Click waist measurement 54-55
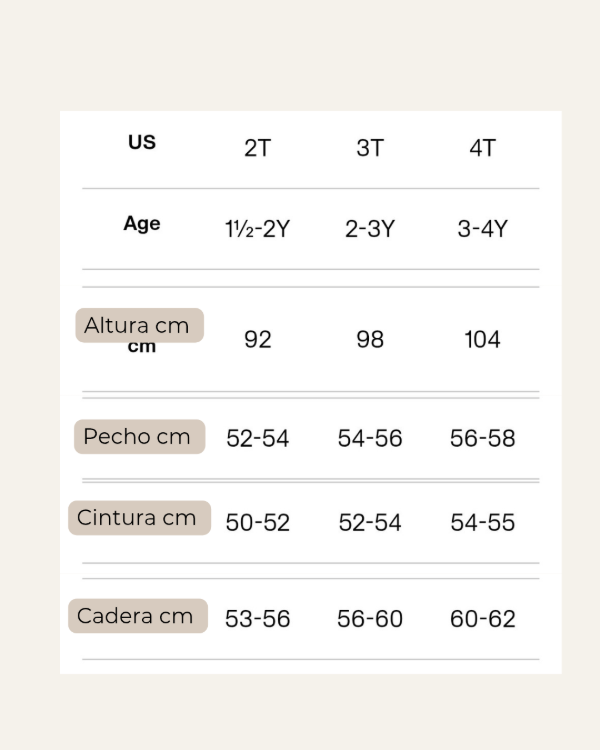600x750 pixels. 482,523
